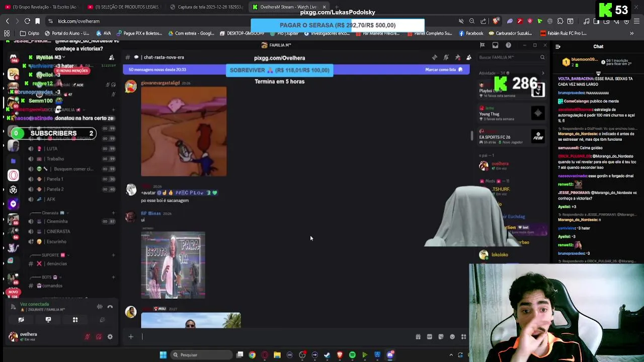This screenshot has height=362, width=644.
Task: Join Trabalho voice channel
Action: [x=70, y=159]
